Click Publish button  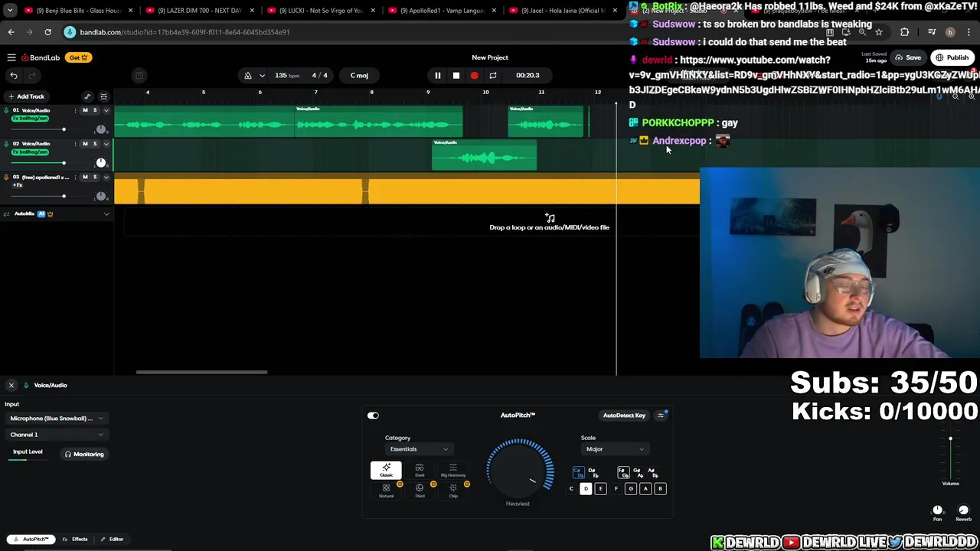pyautogui.click(x=952, y=57)
